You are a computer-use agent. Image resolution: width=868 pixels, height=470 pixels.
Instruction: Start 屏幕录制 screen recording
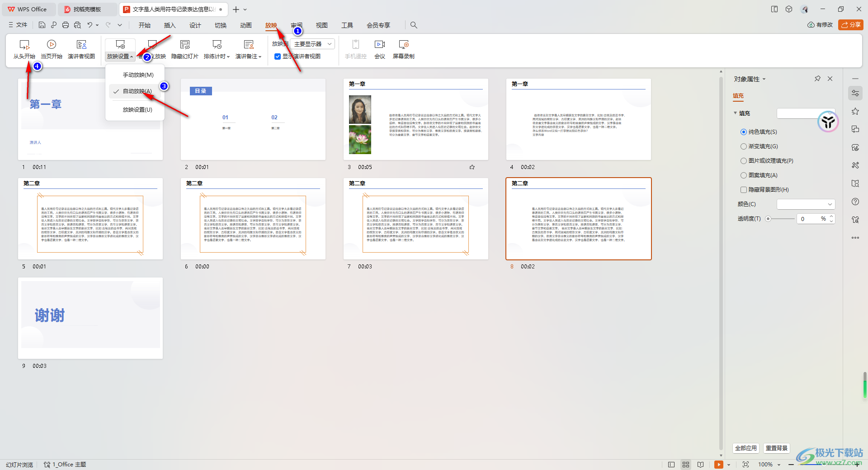404,50
